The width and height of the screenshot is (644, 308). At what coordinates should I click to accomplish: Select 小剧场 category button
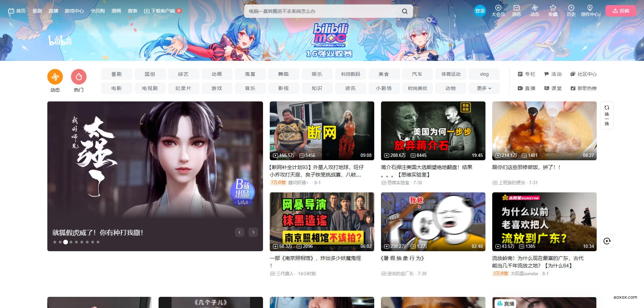click(x=384, y=88)
